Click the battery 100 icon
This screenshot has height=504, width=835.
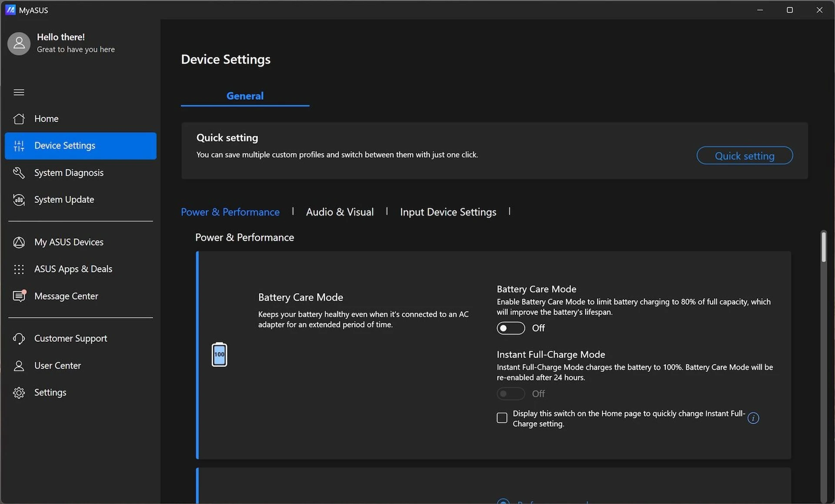pyautogui.click(x=219, y=354)
